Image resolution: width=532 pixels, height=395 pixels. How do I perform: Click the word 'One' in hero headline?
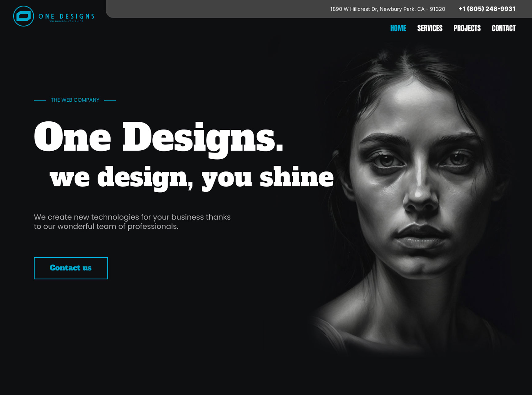(x=72, y=136)
